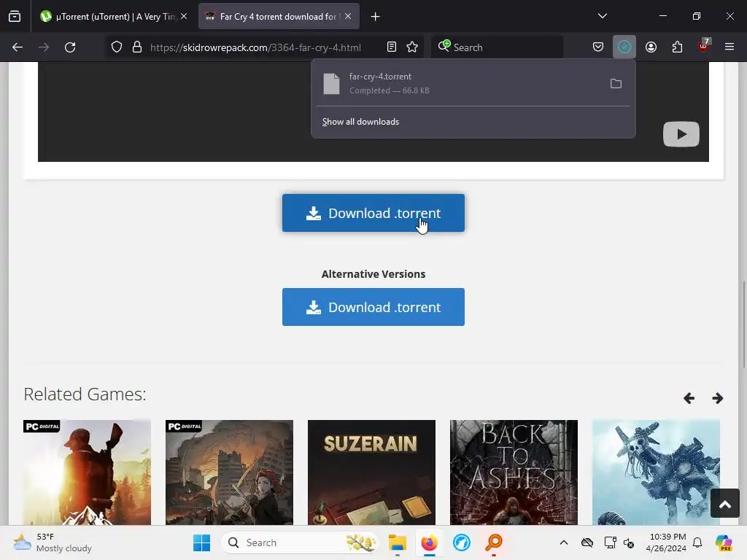Screen dimensions: 747x560
Task: Open the Firefox hamburger application menu
Action: pyautogui.click(x=729, y=47)
